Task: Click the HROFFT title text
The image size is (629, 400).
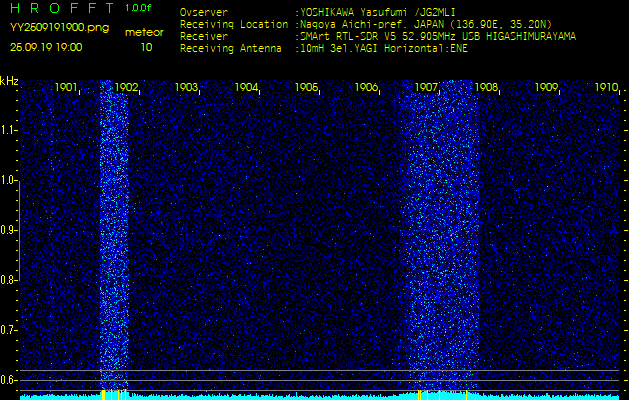Action: point(62,8)
